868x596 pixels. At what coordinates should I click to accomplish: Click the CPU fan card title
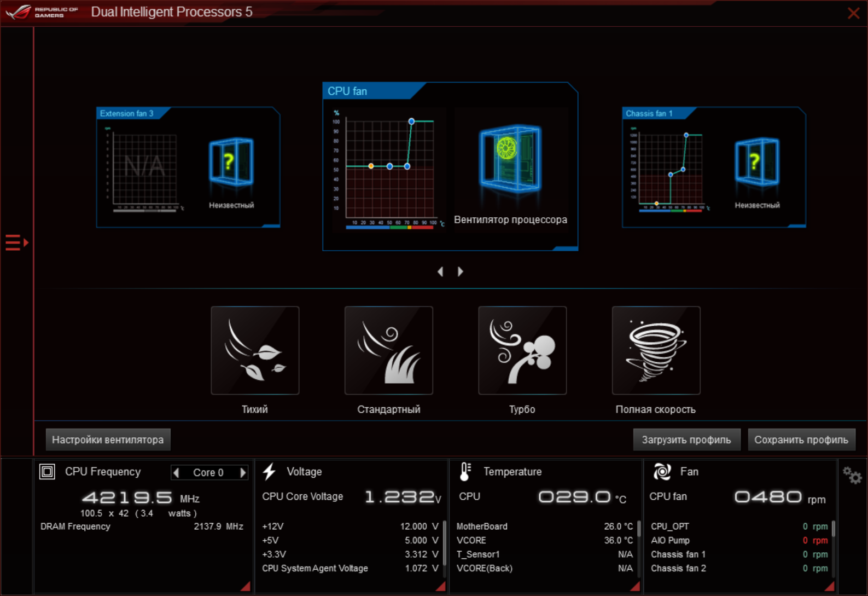[347, 91]
